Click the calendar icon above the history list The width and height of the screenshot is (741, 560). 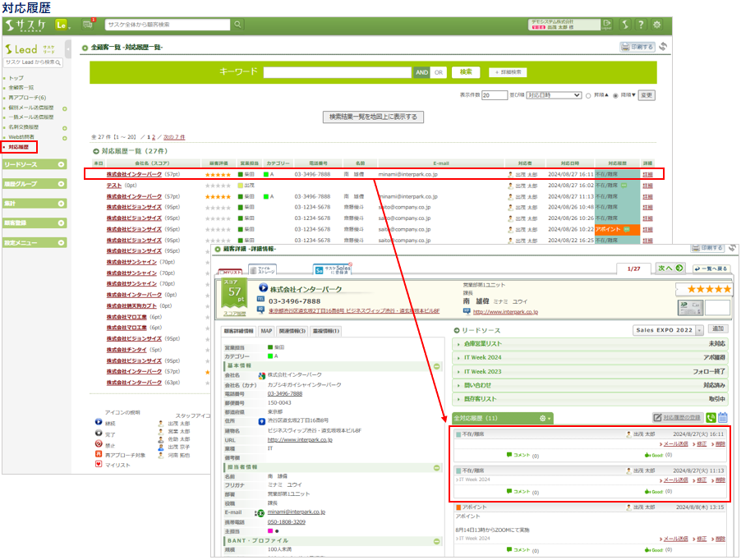(x=723, y=417)
